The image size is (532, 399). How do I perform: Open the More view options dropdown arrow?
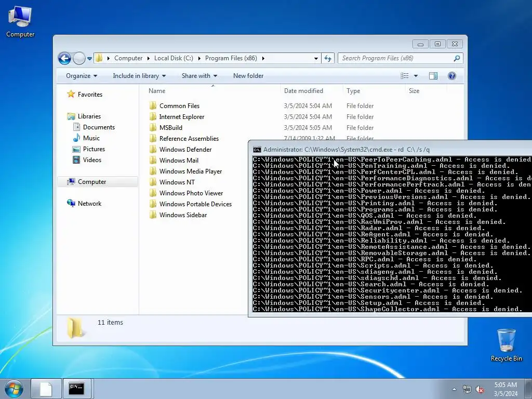416,76
